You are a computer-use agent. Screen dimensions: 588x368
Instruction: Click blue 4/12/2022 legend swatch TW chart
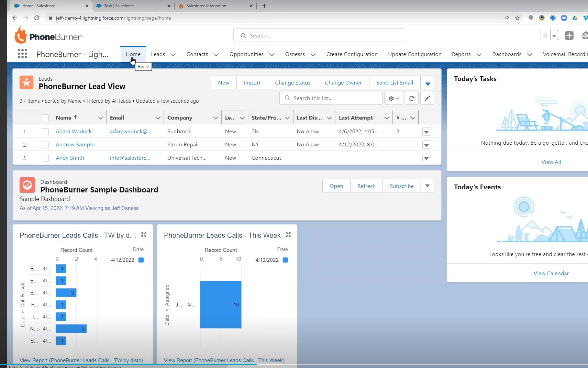pyautogui.click(x=141, y=260)
